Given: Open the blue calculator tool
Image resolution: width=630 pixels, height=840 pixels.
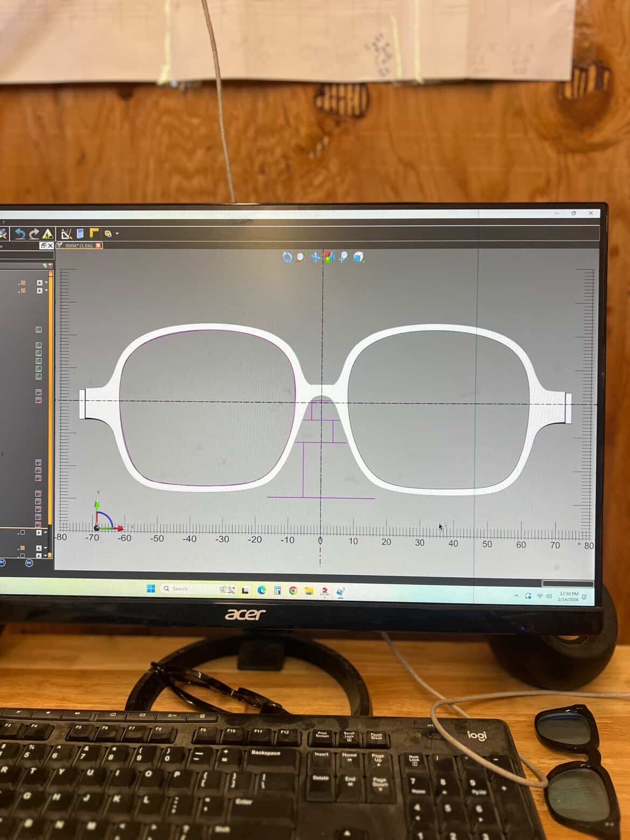Looking at the screenshot, I should [80, 233].
